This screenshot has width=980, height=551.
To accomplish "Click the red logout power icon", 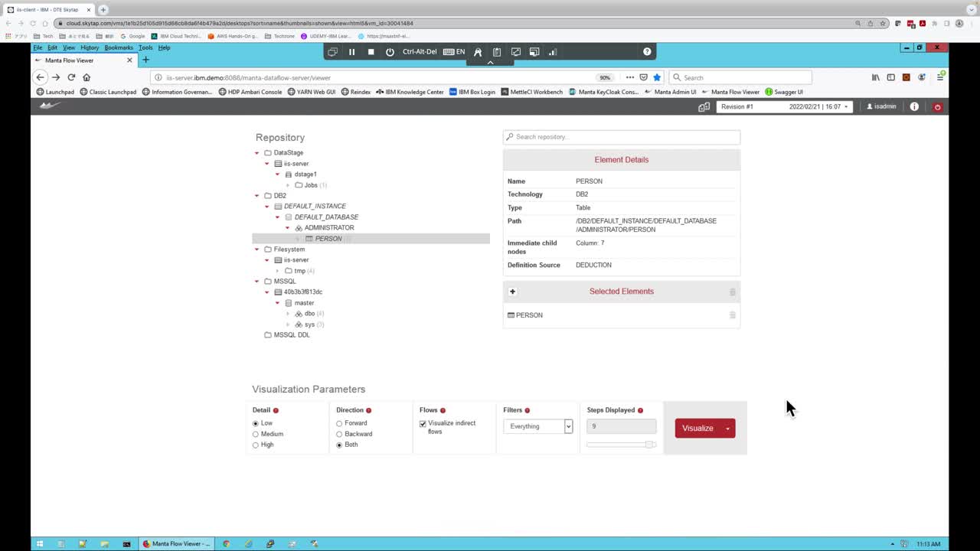I will pyautogui.click(x=937, y=106).
